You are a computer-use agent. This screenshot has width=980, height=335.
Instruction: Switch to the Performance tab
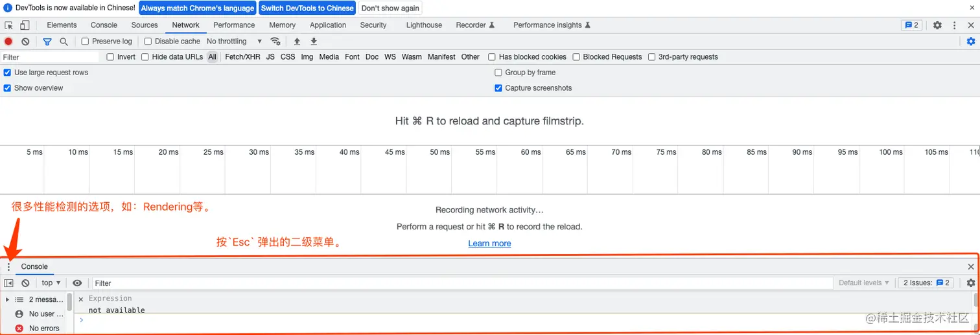[x=234, y=25]
